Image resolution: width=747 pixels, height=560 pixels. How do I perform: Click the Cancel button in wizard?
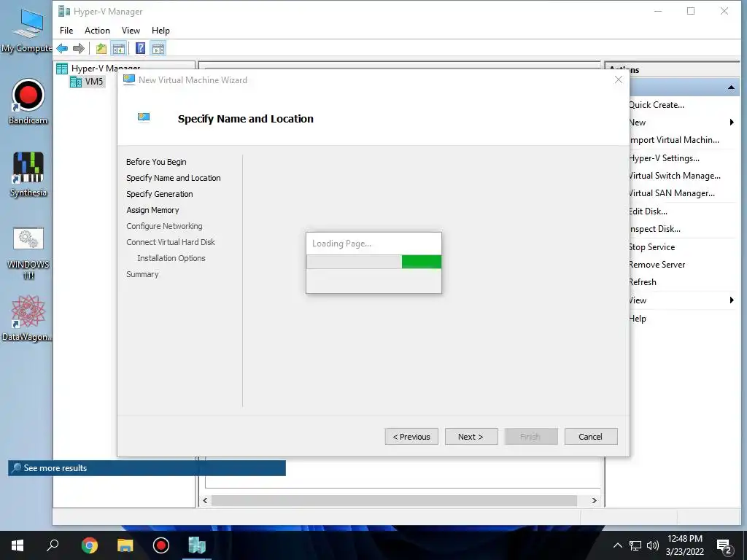tap(591, 437)
